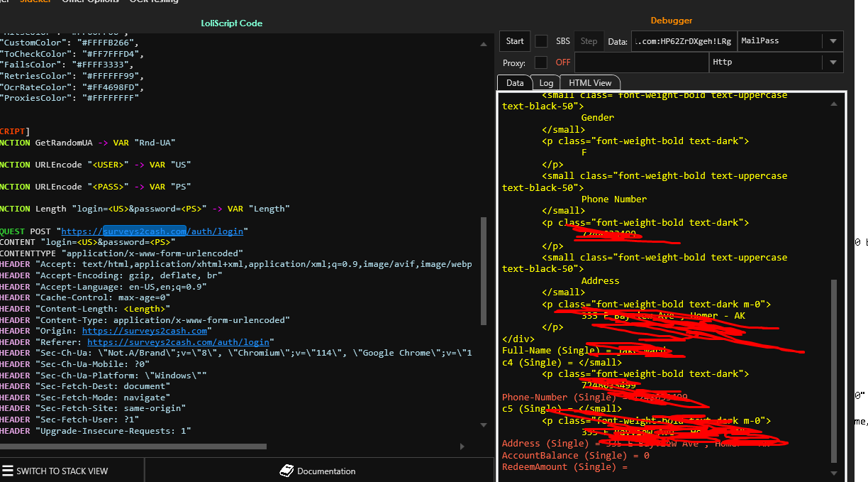868x482 pixels.
Task: Switch to the HTML View tab
Action: point(591,83)
